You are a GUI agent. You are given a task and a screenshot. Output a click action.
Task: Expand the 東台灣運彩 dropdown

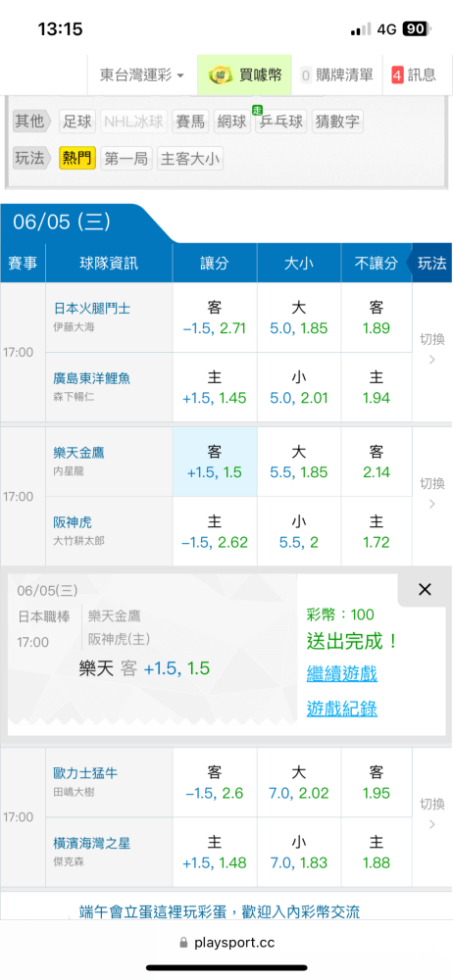coord(142,75)
